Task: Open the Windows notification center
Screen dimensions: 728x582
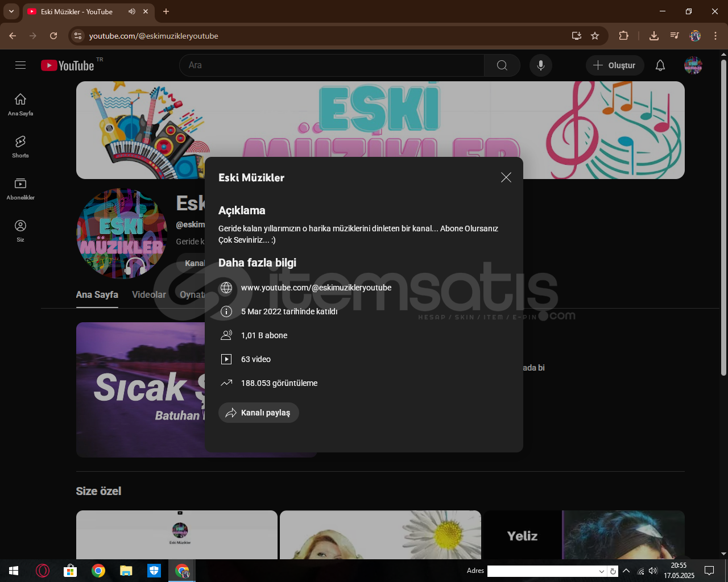Action: pos(709,571)
